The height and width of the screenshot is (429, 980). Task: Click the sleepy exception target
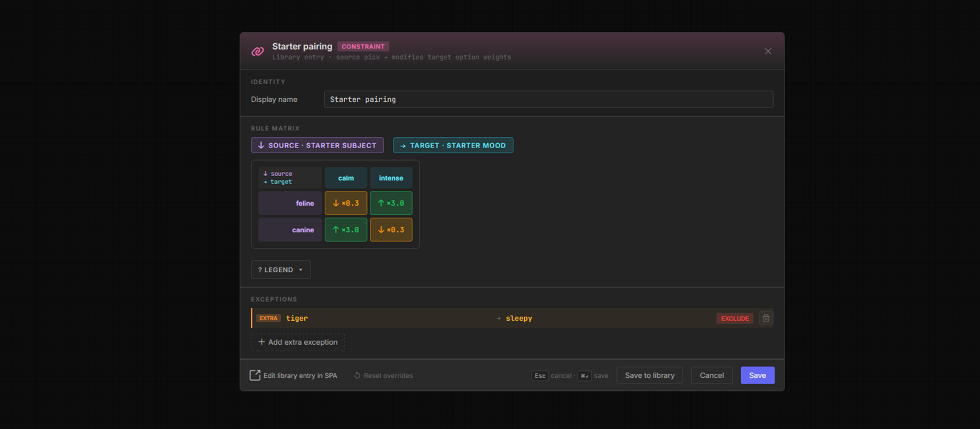coord(519,318)
